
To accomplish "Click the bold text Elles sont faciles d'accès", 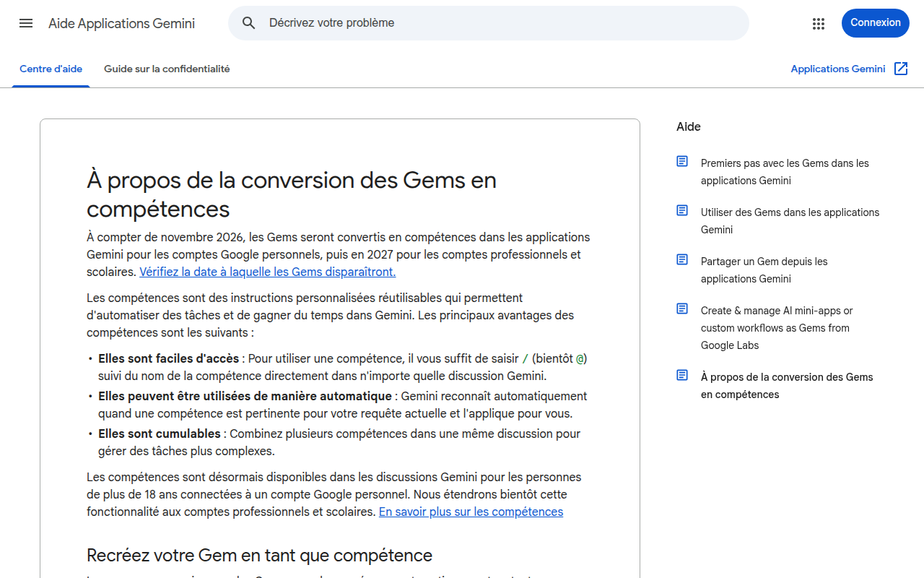I will (x=168, y=358).
